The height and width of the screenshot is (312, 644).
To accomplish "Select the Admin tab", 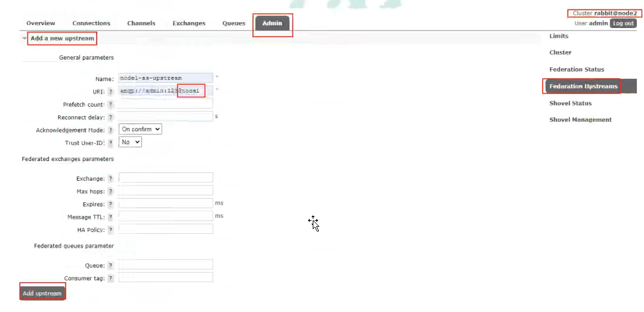I will click(x=272, y=23).
